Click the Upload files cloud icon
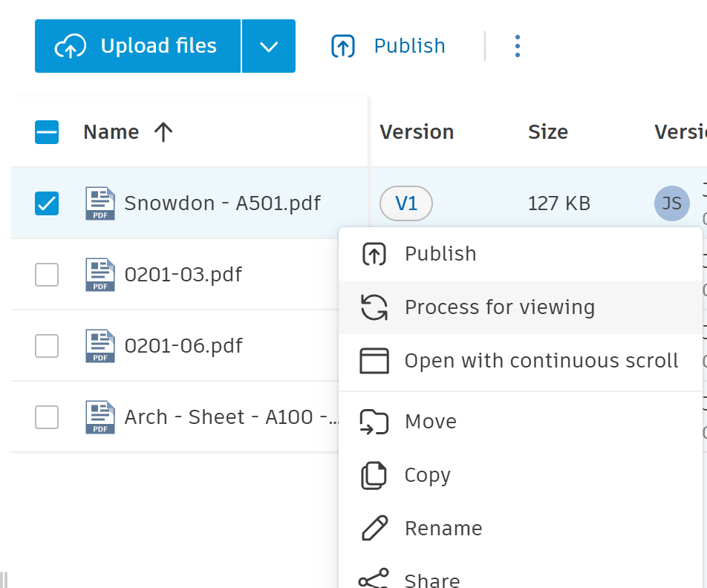The height and width of the screenshot is (588, 707). click(x=70, y=46)
